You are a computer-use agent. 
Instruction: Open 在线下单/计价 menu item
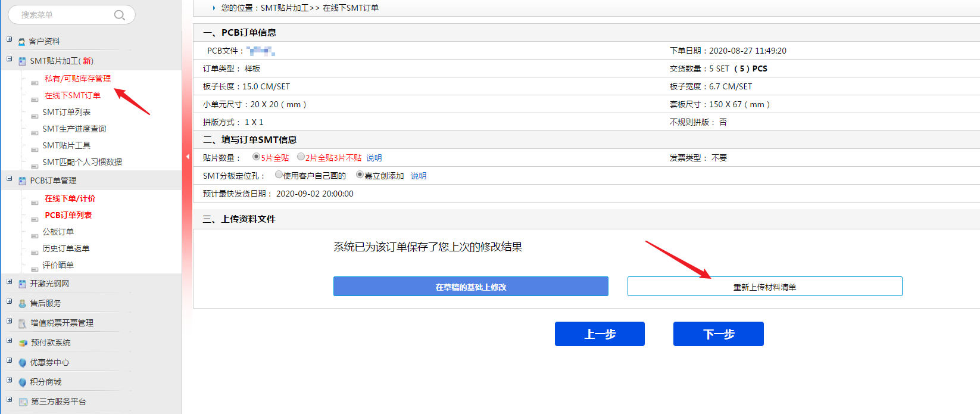70,198
